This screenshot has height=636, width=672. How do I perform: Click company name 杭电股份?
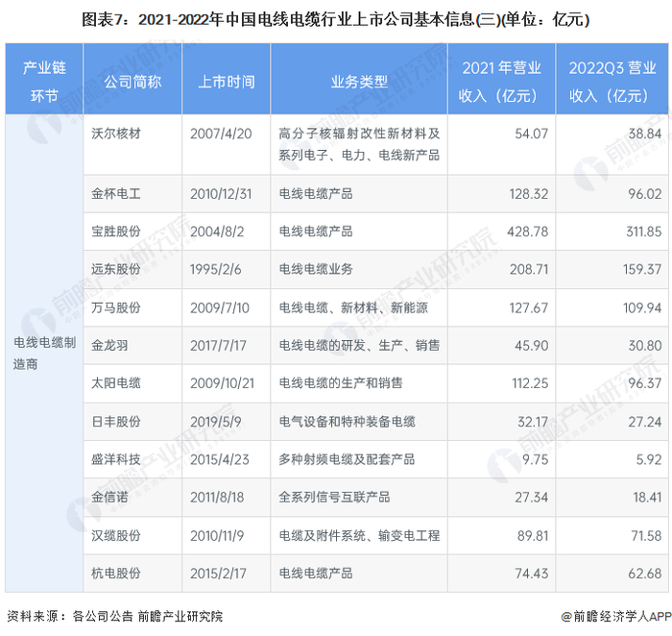click(x=116, y=574)
